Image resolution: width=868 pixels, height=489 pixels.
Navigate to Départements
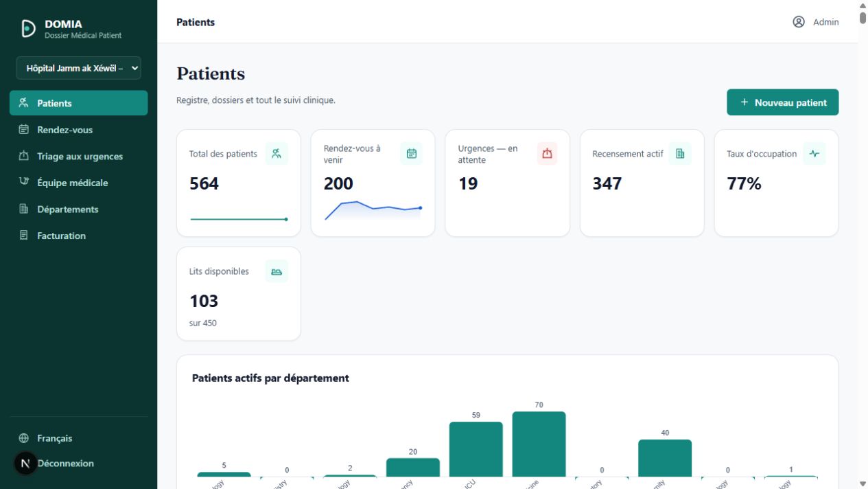pos(79,209)
